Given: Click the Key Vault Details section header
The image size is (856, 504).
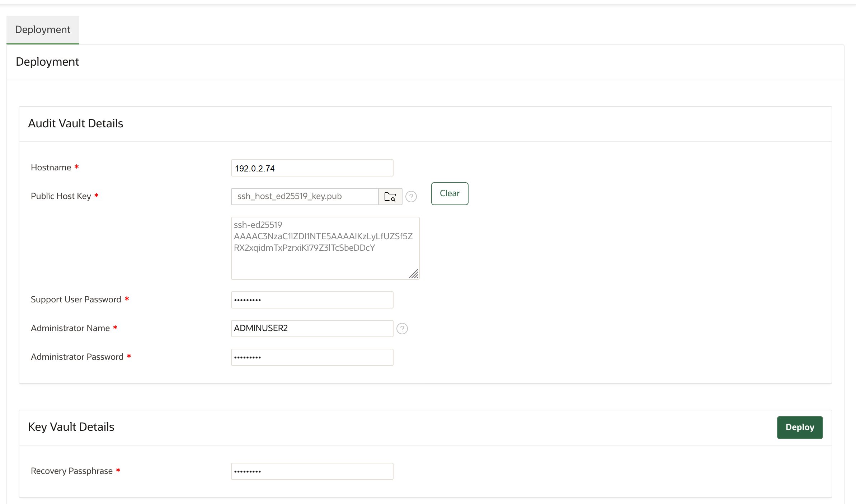Looking at the screenshot, I should [71, 427].
